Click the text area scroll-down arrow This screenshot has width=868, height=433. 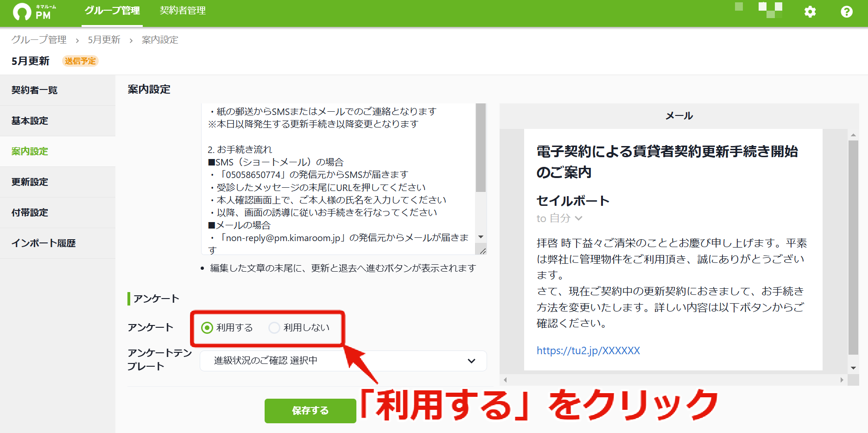click(x=481, y=237)
